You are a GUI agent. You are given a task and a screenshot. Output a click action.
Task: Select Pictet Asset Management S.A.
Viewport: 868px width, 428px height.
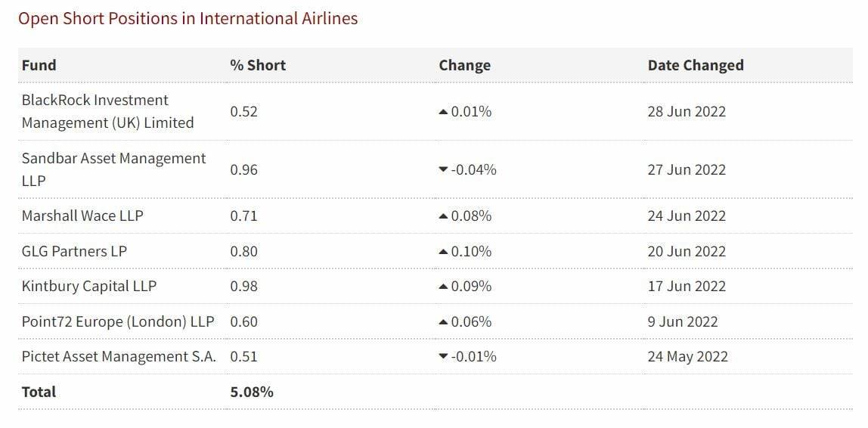(119, 356)
